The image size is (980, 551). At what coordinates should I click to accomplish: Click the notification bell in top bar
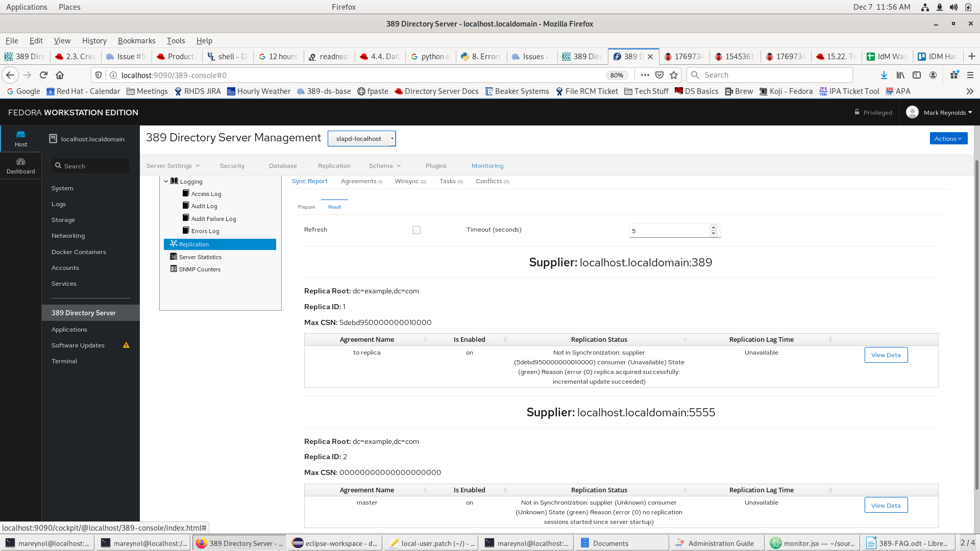pos(939,7)
